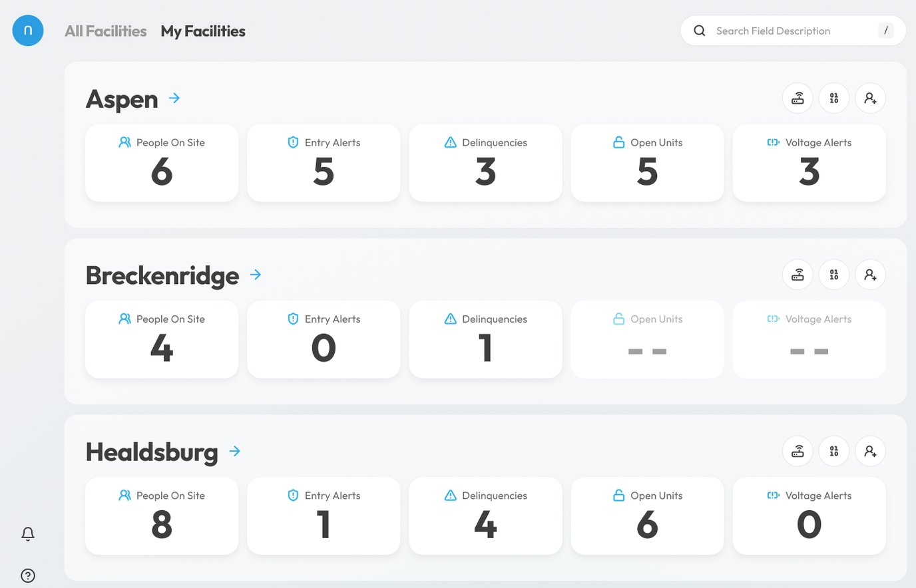Click the shield icon on Breckenridge's Entry Alerts card
916x588 pixels.
[293, 319]
